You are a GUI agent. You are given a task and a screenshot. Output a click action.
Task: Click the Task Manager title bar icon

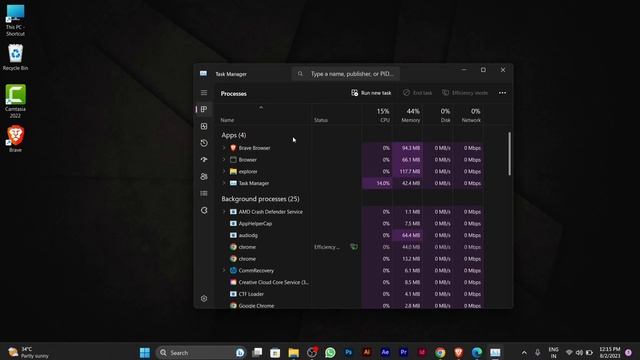203,73
